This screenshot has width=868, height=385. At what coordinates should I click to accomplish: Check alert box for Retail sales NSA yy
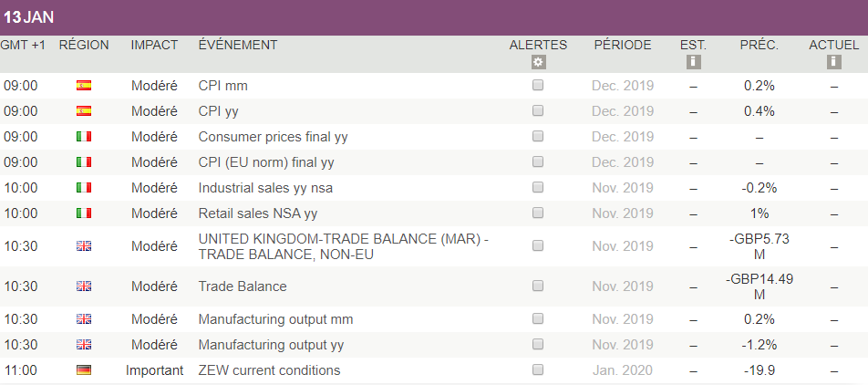pos(538,213)
